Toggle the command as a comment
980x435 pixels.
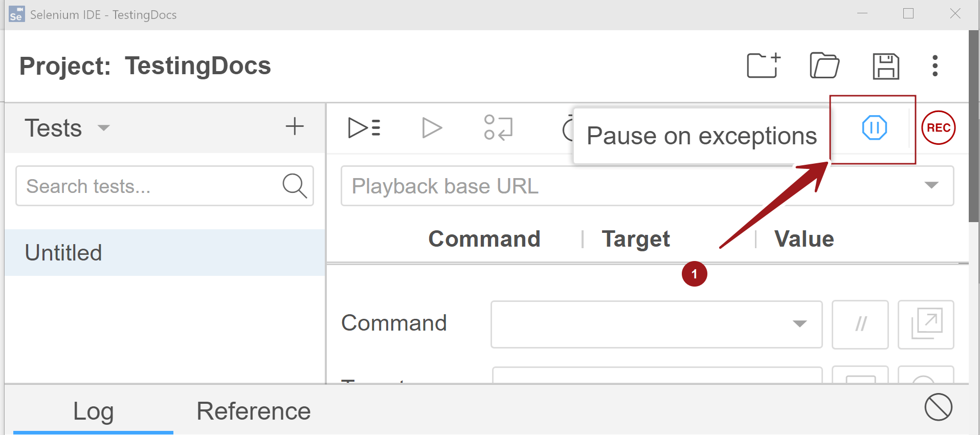coord(860,324)
